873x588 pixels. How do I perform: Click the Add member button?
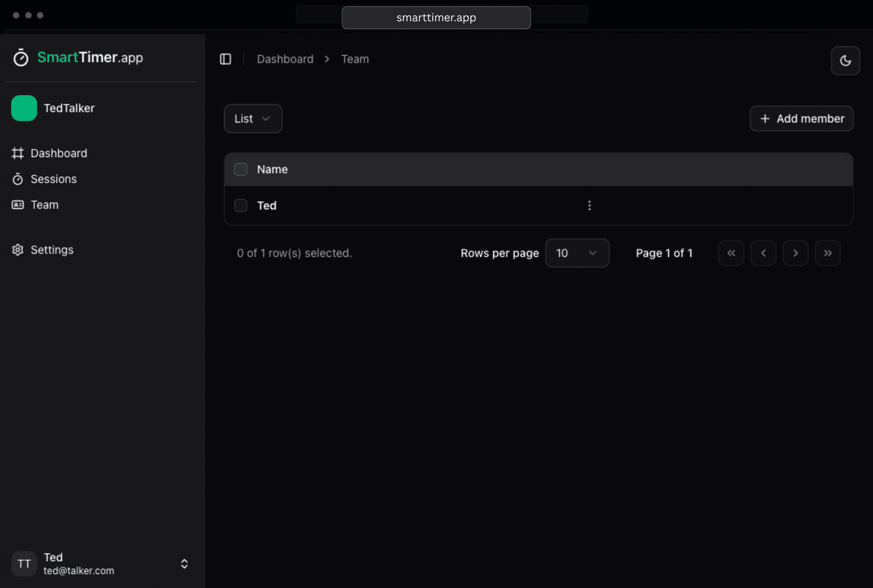pos(801,118)
